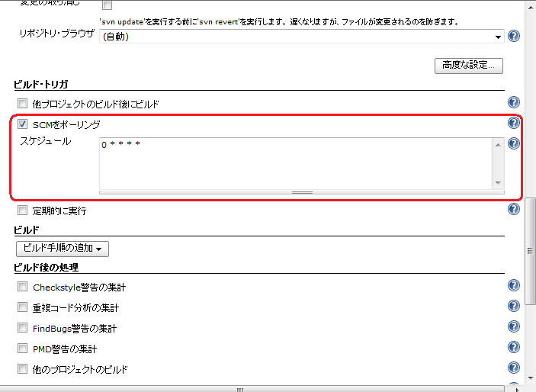Viewport: 536px width, 392px height.
Task: Tick PMD警告の集計 checkbox
Action: coord(23,349)
